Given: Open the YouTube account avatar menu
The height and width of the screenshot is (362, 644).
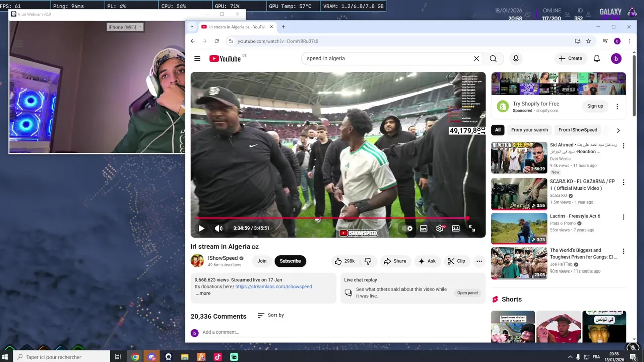Looking at the screenshot, I should point(616,59).
